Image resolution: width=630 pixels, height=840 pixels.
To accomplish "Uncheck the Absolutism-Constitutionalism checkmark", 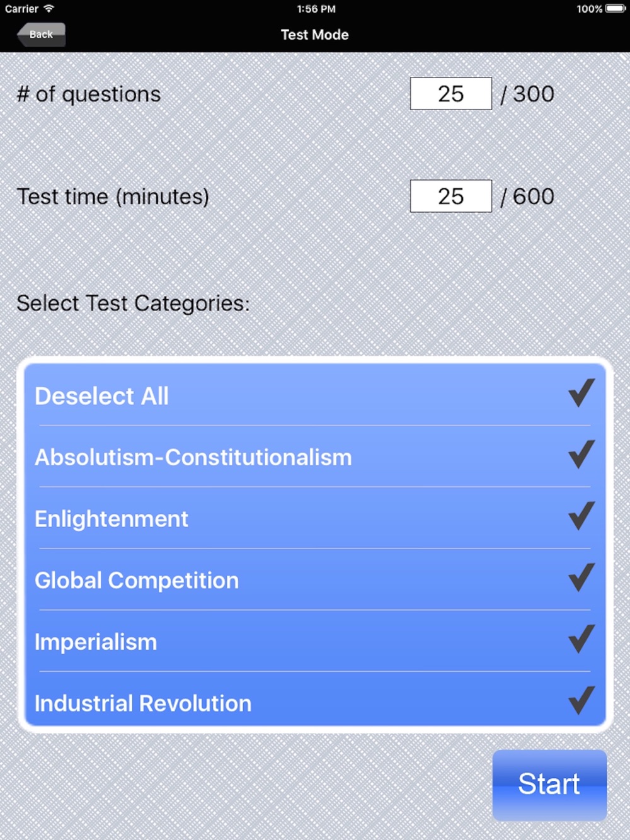I will [x=581, y=454].
